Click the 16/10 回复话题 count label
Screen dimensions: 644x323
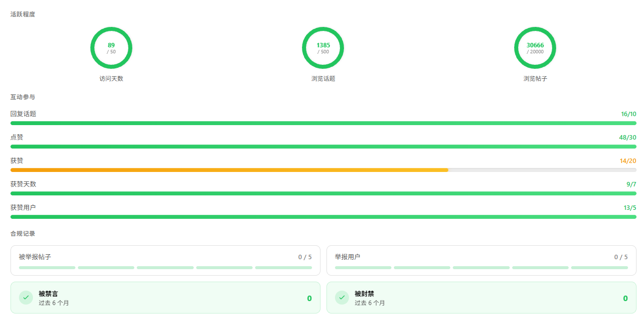[x=629, y=114]
